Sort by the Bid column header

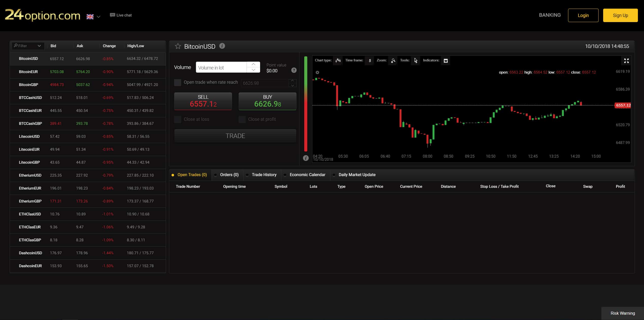(x=53, y=46)
